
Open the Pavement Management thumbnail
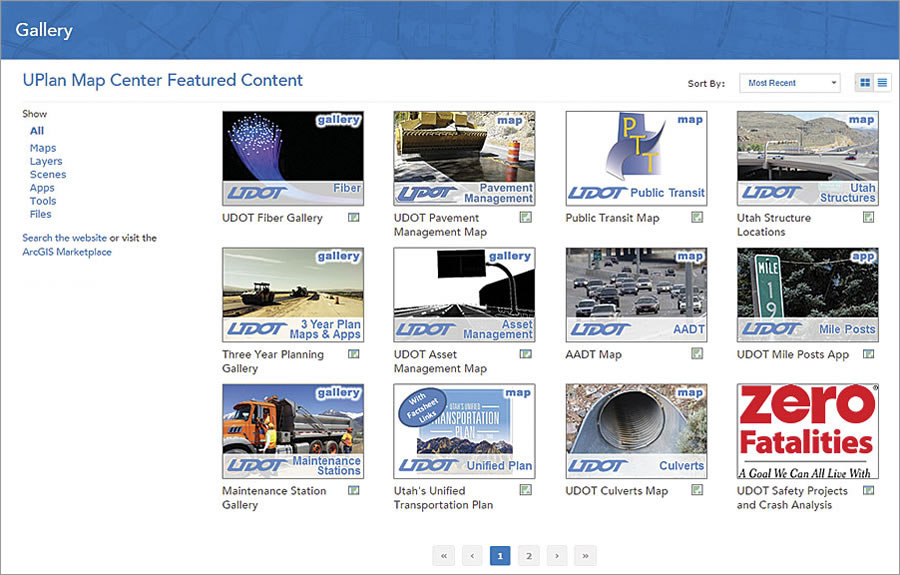pos(464,158)
